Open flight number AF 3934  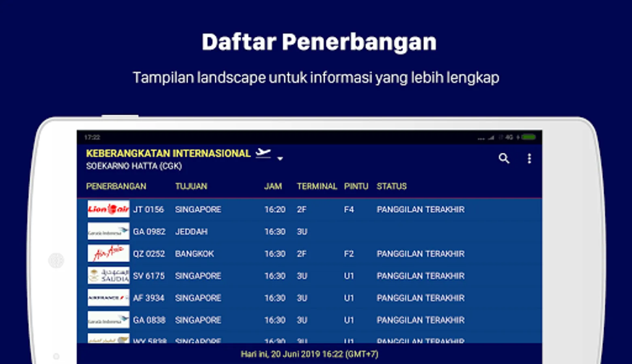tap(148, 298)
